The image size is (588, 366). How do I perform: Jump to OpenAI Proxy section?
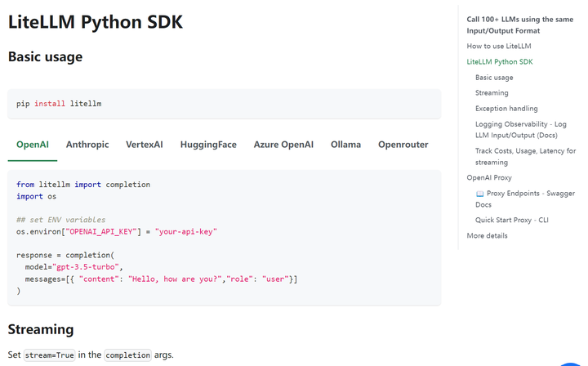point(489,177)
